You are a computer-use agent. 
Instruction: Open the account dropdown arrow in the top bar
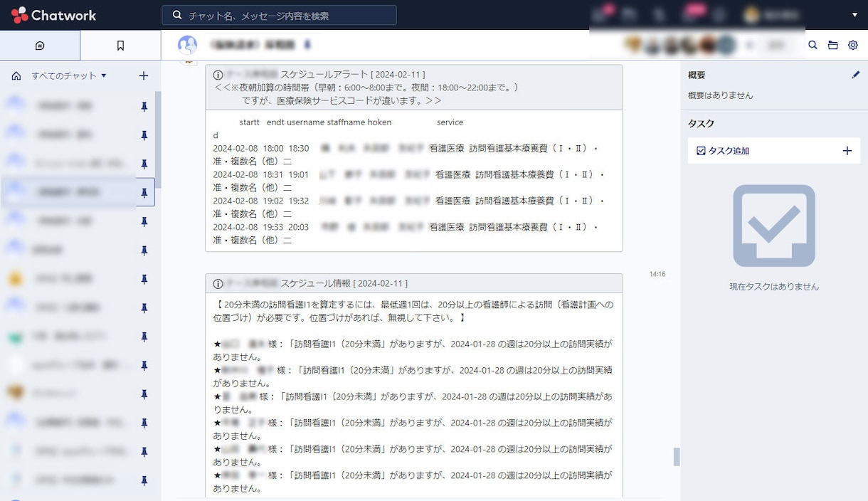click(854, 15)
